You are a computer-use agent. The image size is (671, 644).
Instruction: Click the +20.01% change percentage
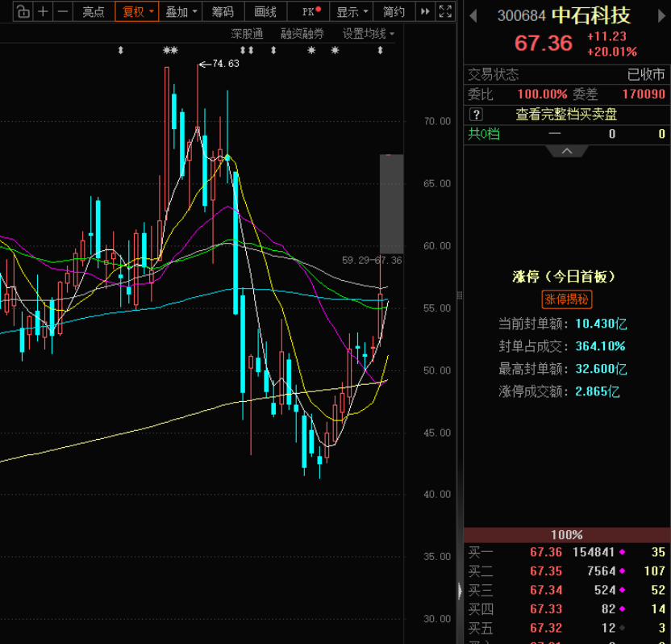612,52
